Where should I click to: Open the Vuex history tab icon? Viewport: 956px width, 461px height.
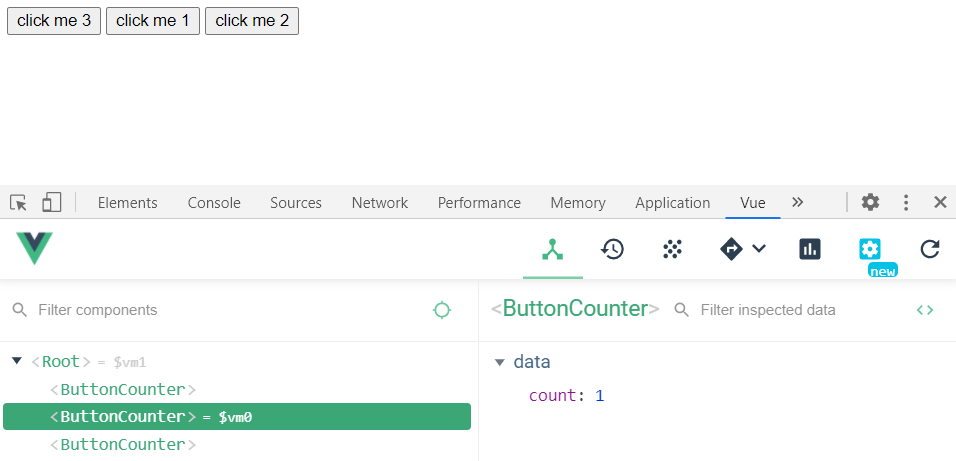612,249
